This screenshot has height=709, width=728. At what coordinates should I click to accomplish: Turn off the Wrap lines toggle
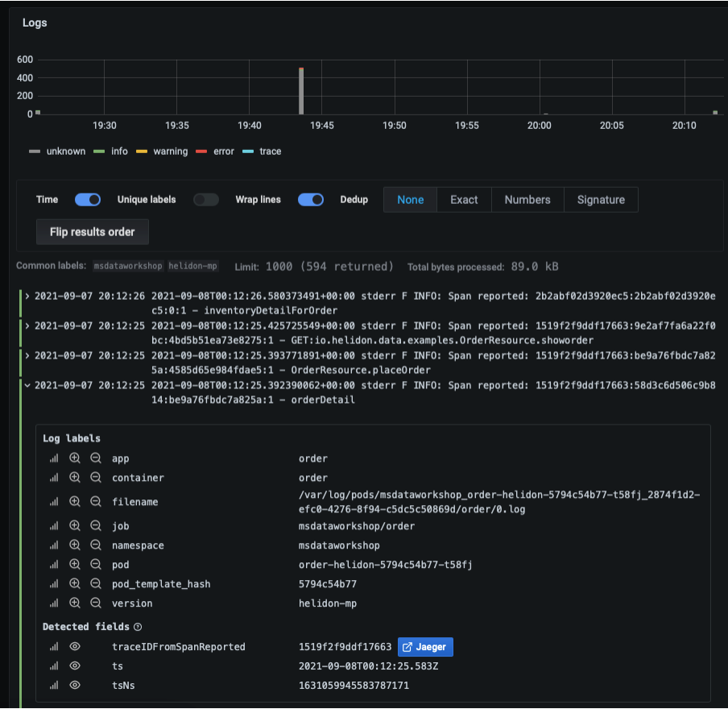point(311,200)
